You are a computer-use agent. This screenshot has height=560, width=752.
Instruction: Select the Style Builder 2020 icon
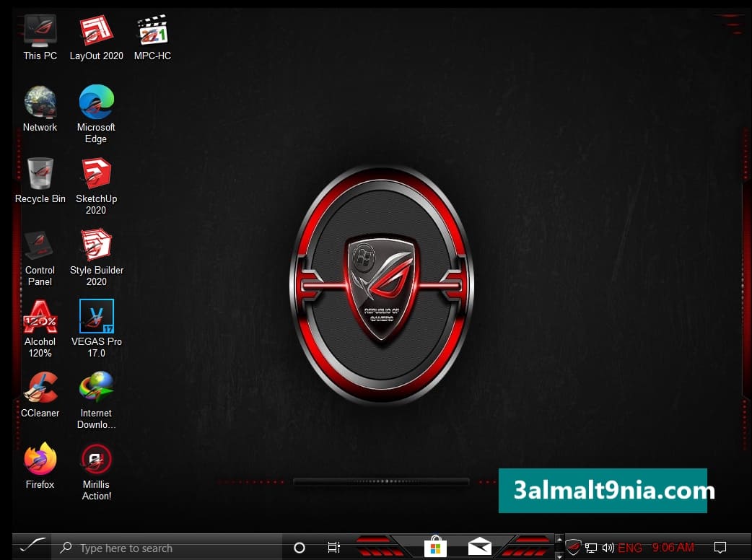96,257
